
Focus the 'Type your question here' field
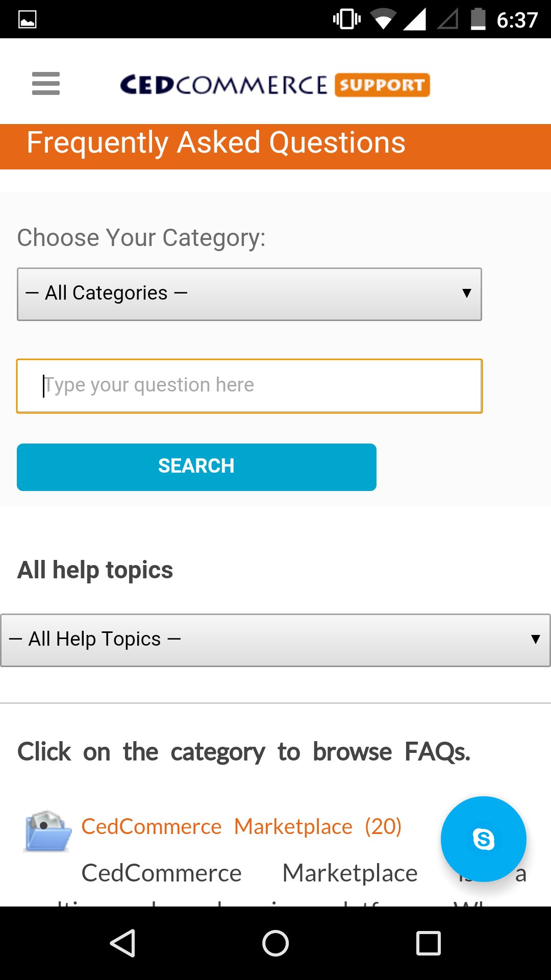[x=249, y=386]
